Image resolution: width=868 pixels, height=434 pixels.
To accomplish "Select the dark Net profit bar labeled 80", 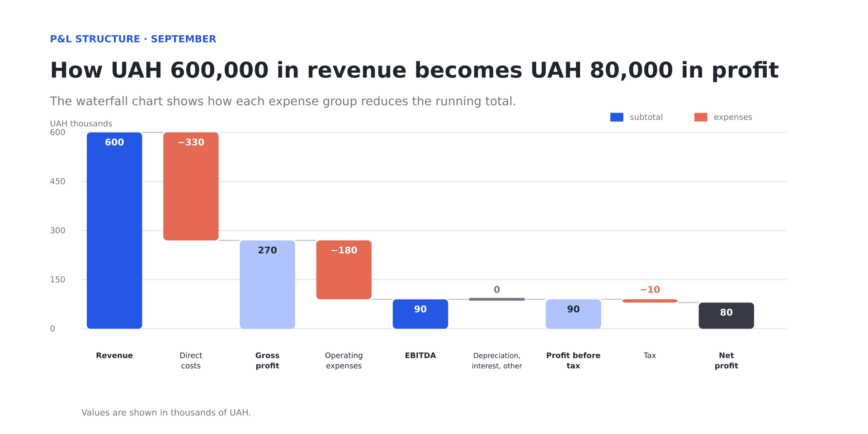I will click(x=726, y=316).
